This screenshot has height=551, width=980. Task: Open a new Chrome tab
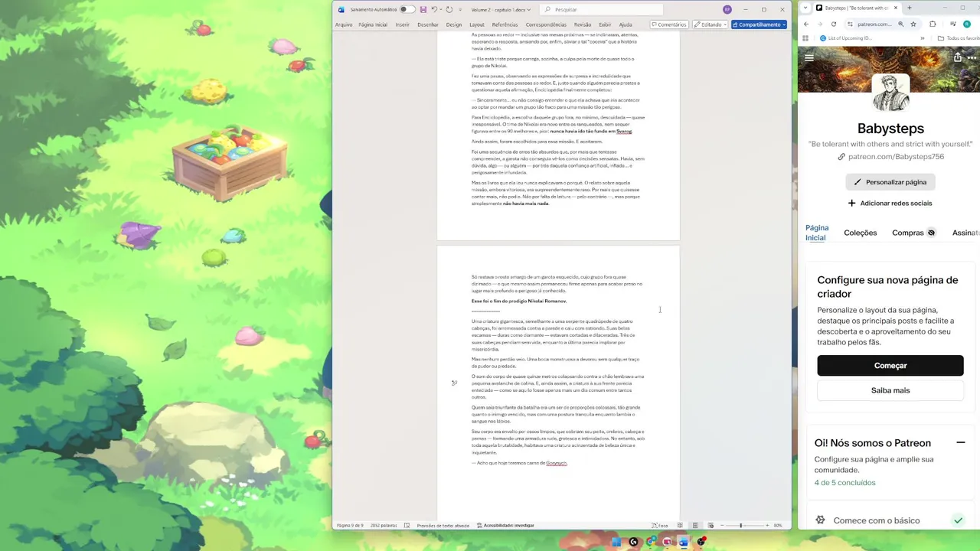coord(910,8)
